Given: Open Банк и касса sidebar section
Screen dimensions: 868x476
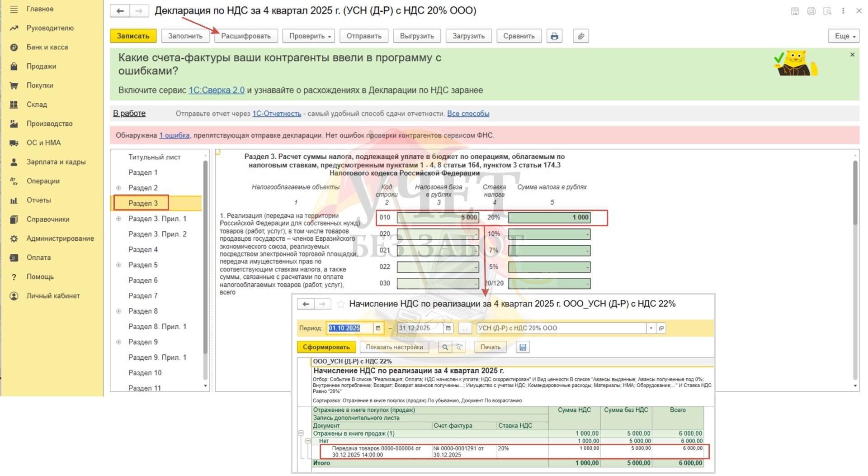Looking at the screenshot, I should (x=47, y=47).
